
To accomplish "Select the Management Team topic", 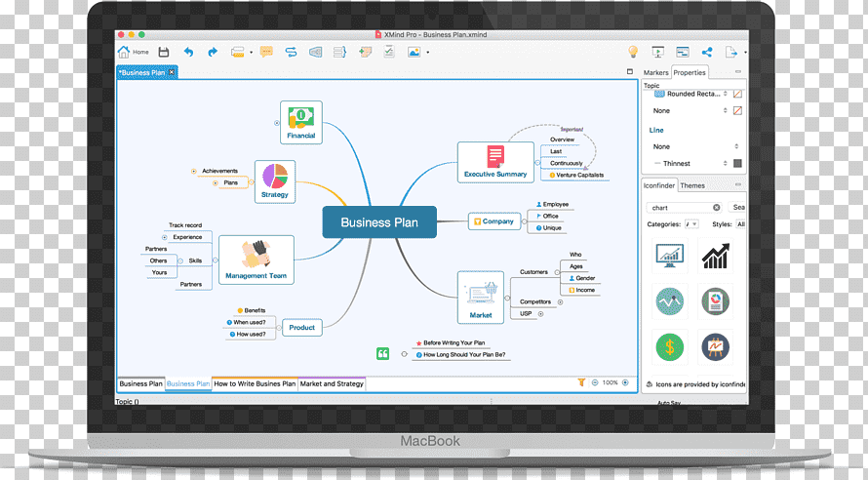I will pyautogui.click(x=256, y=260).
